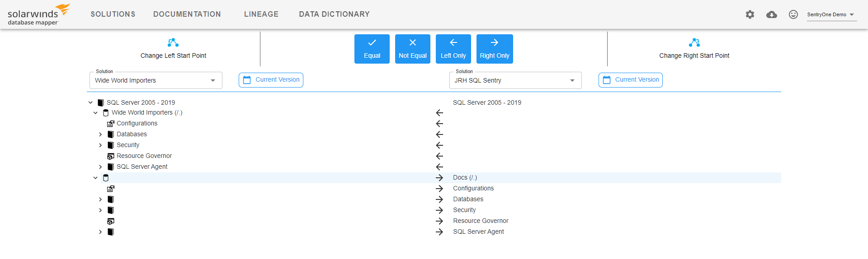868x259 pixels.
Task: Click the left arrow on left SQL Server Agent row
Action: pyautogui.click(x=439, y=167)
